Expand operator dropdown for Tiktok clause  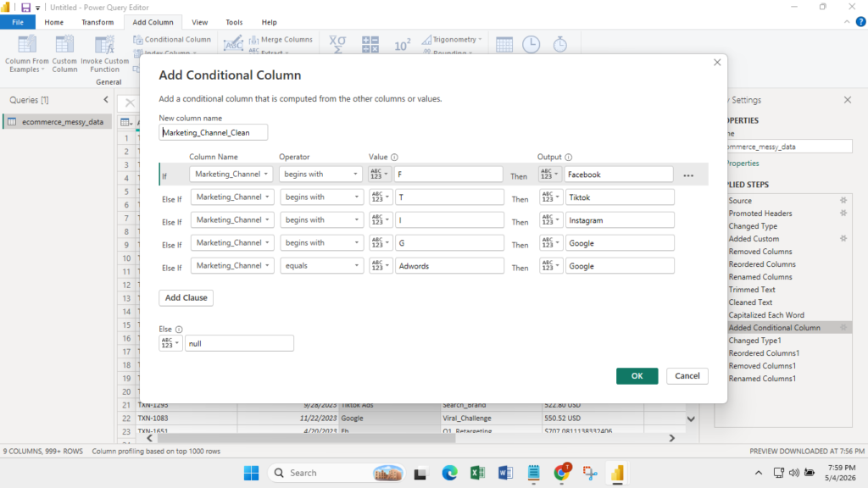tap(321, 197)
